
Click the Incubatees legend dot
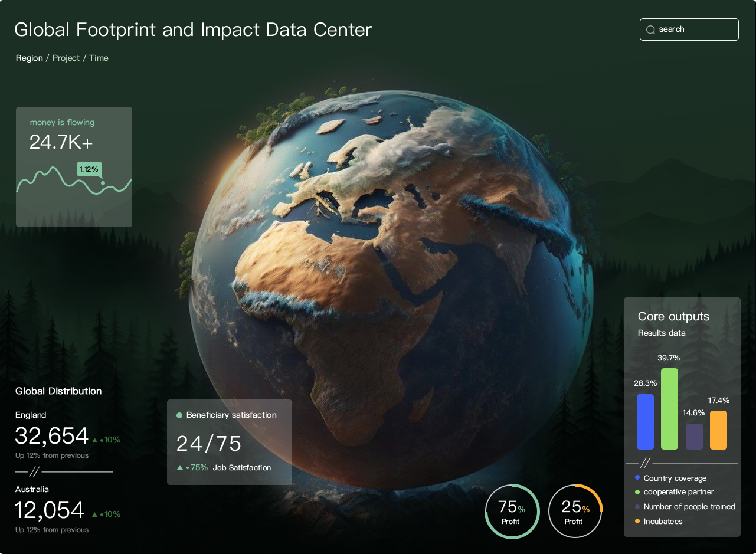tap(637, 521)
